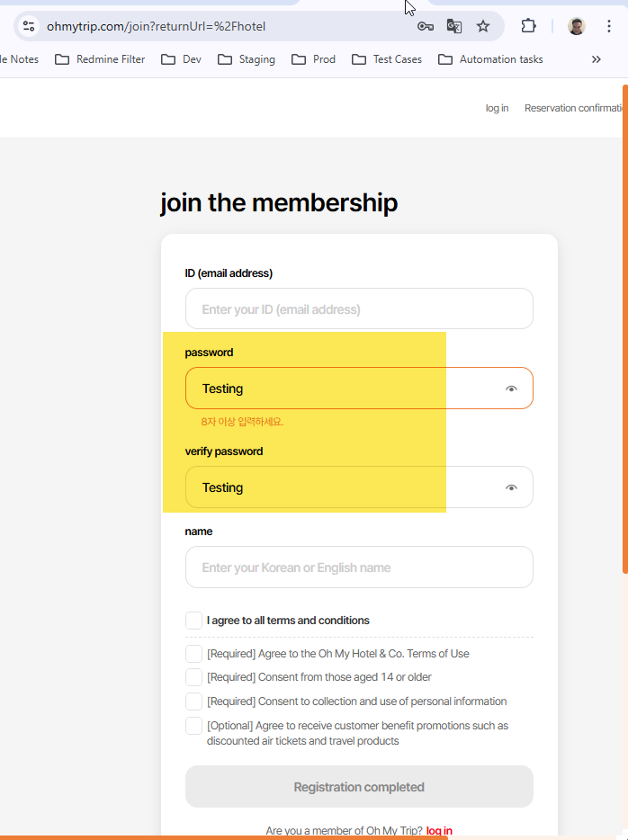The height and width of the screenshot is (840, 628).
Task: Open the Chrome profile avatar
Action: pyautogui.click(x=577, y=26)
